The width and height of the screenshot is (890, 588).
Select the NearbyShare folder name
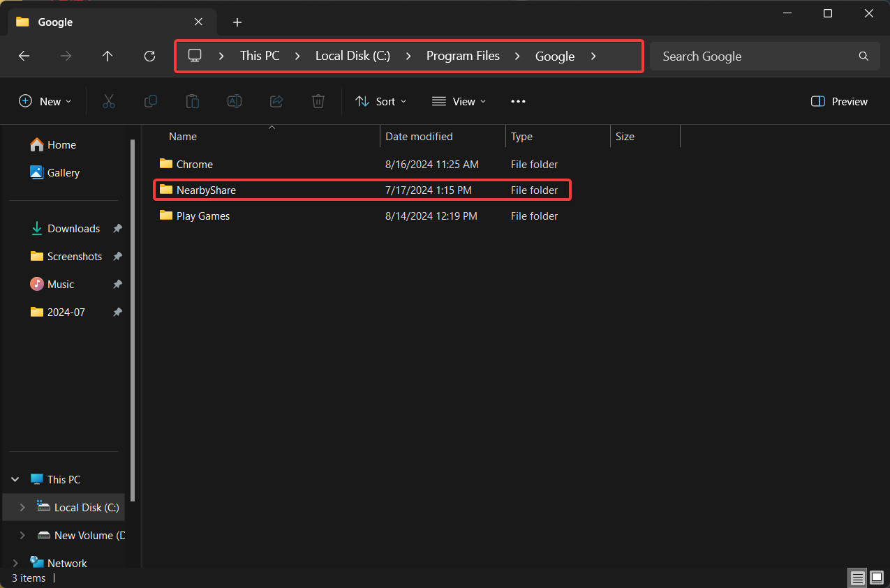point(206,190)
